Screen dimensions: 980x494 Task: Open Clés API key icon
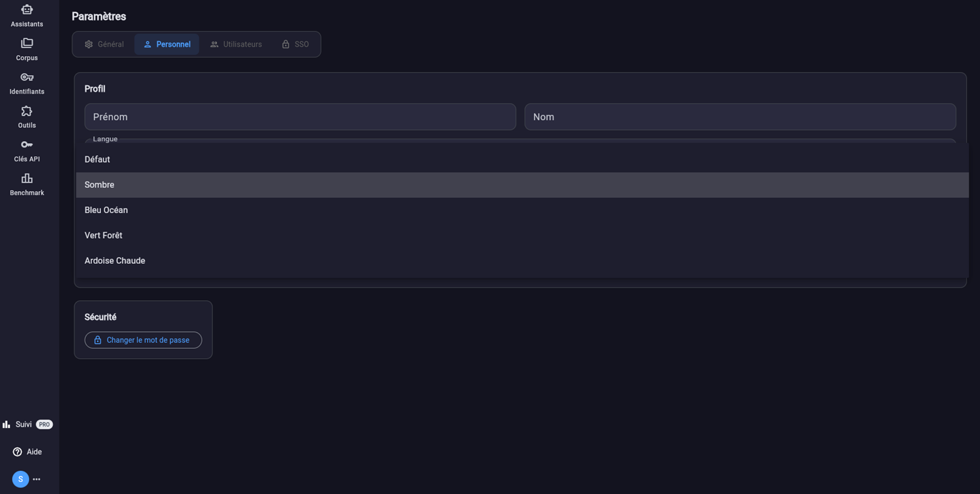click(27, 144)
